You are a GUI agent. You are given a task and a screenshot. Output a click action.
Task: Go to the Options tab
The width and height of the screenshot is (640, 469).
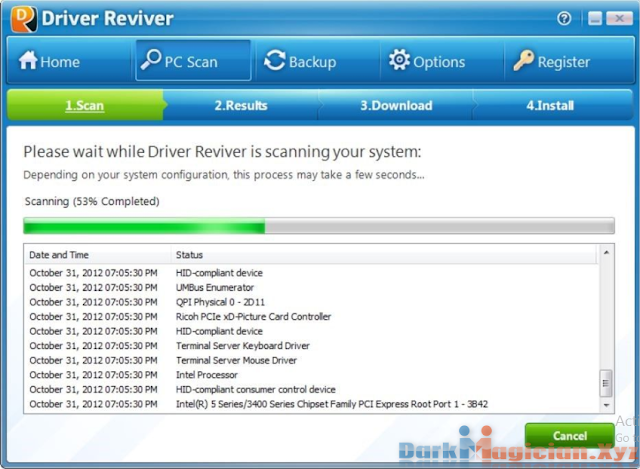[x=442, y=60]
